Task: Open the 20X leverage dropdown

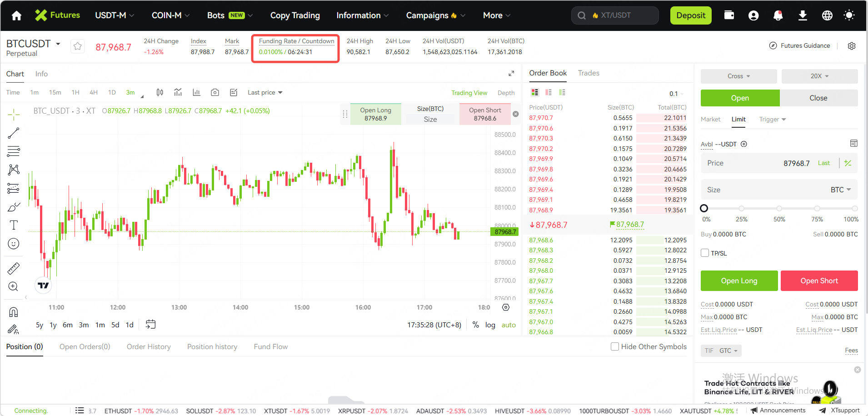Action: click(819, 76)
